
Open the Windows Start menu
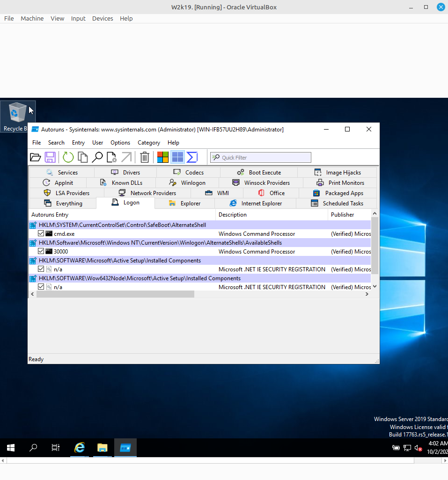pos(11,448)
